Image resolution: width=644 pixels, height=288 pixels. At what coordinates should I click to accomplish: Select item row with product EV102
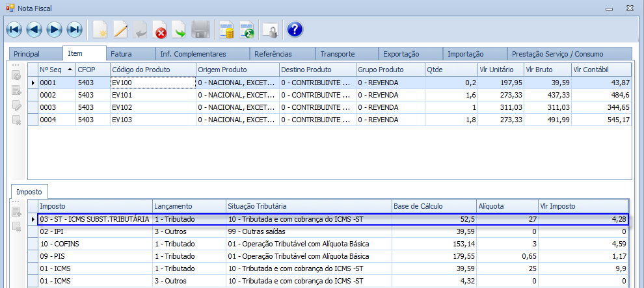click(x=153, y=107)
